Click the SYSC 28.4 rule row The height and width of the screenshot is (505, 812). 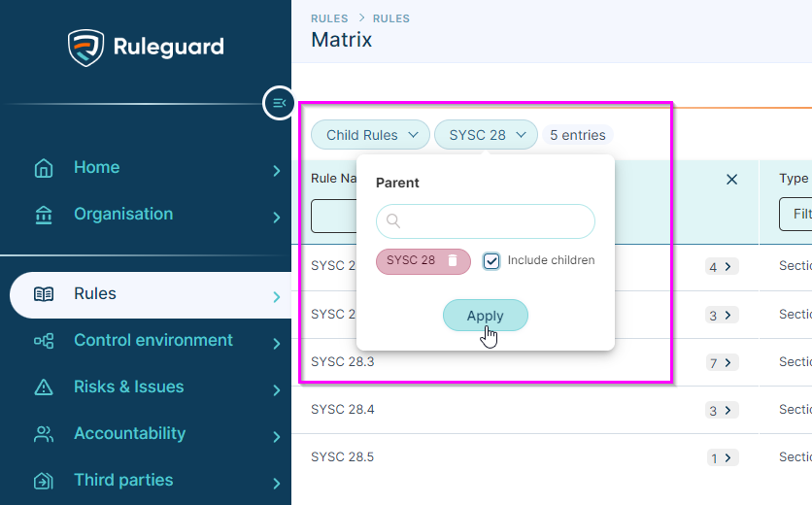(x=342, y=409)
